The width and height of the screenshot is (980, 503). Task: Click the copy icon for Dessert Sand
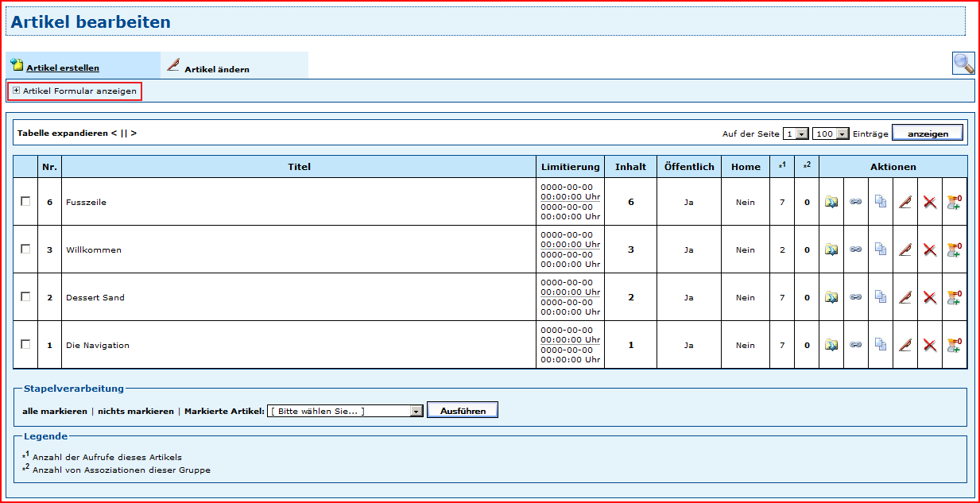(880, 298)
